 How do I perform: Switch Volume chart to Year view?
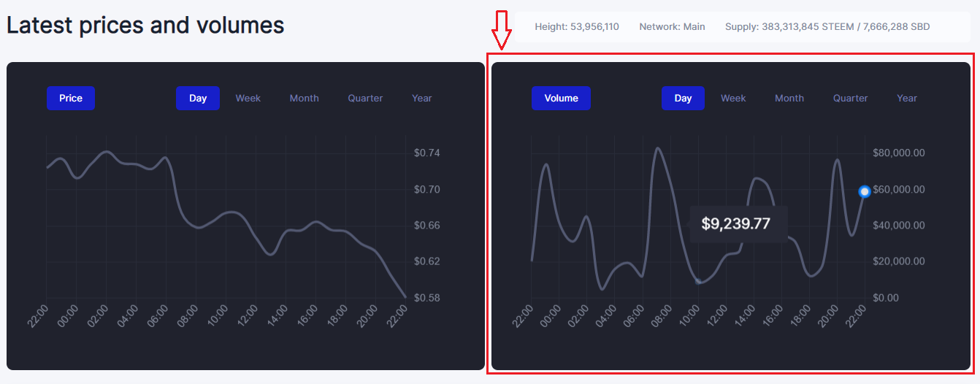coord(907,99)
